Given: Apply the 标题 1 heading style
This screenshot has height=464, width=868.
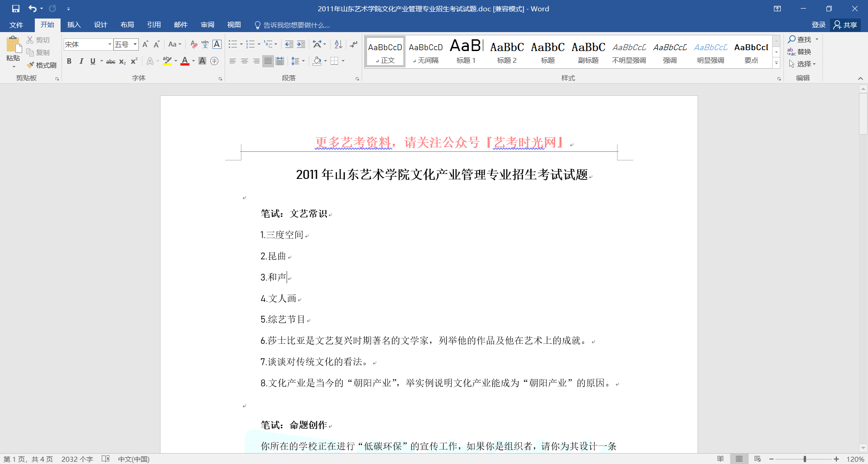Looking at the screenshot, I should [x=466, y=52].
